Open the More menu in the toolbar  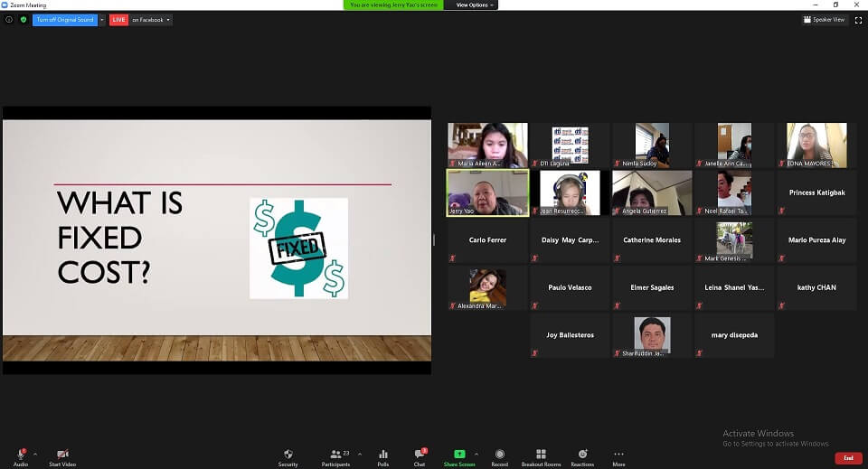click(618, 455)
